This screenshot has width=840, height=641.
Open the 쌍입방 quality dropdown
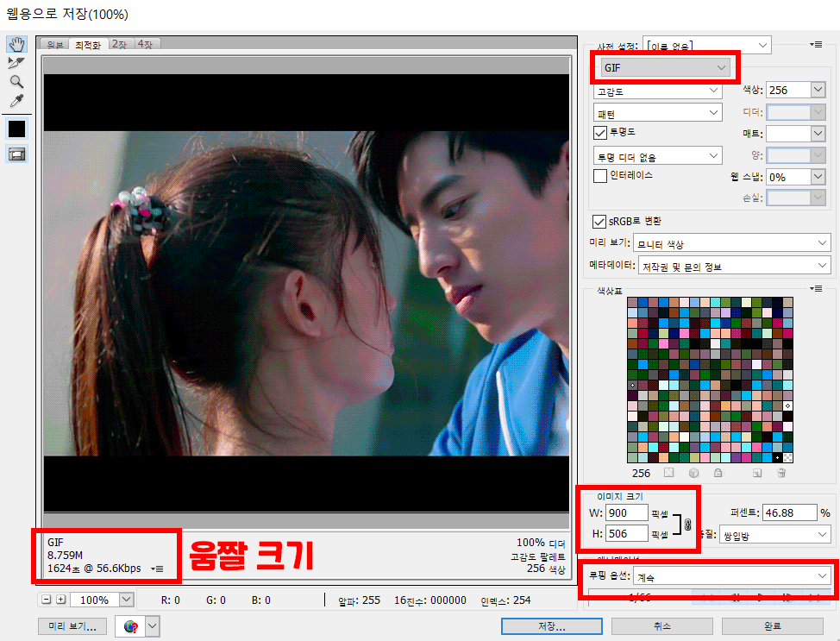pos(774,535)
